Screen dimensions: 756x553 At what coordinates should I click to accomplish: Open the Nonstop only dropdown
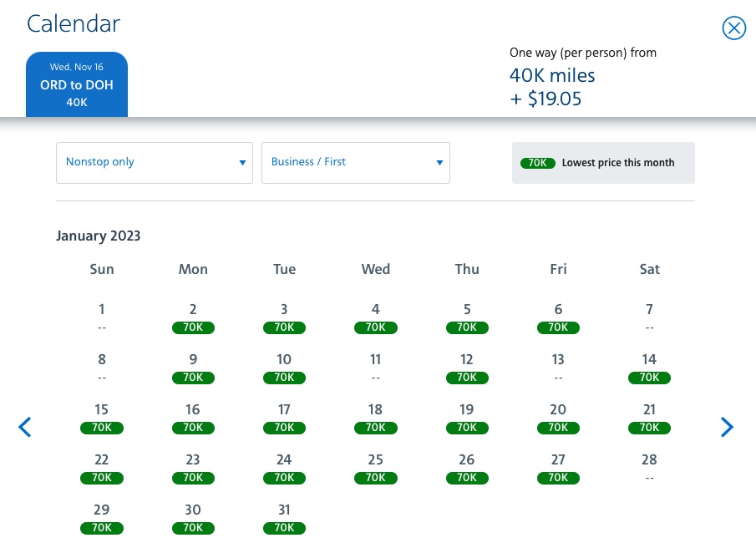[155, 163]
